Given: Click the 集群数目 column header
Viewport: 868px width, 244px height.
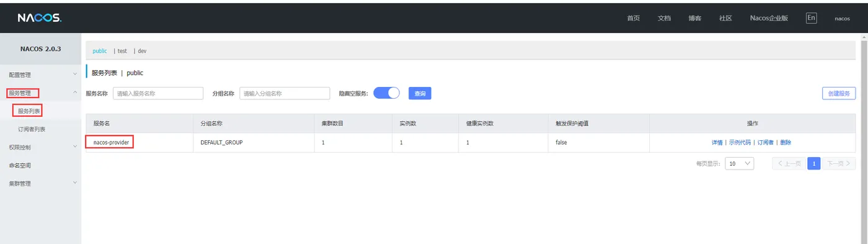Looking at the screenshot, I should (353, 124).
